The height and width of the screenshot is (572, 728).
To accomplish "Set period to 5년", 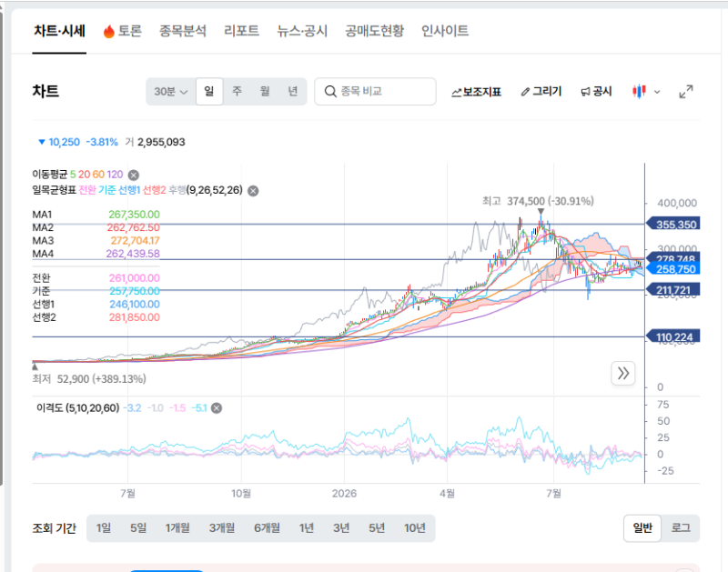I will click(377, 528).
